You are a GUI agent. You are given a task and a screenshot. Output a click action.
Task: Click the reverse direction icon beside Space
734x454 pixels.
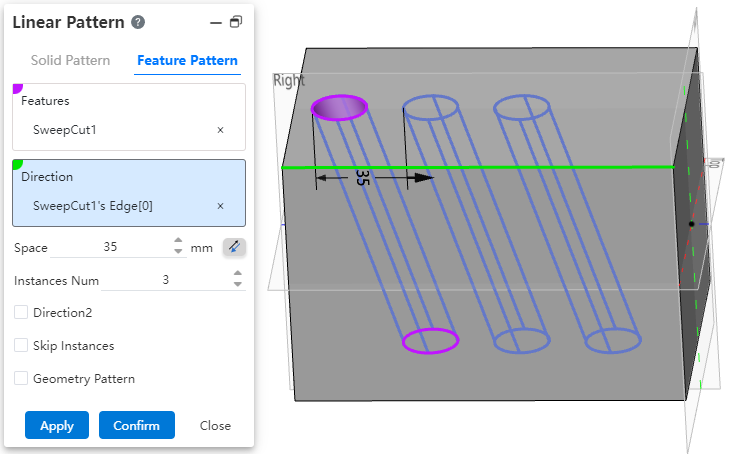click(x=234, y=247)
